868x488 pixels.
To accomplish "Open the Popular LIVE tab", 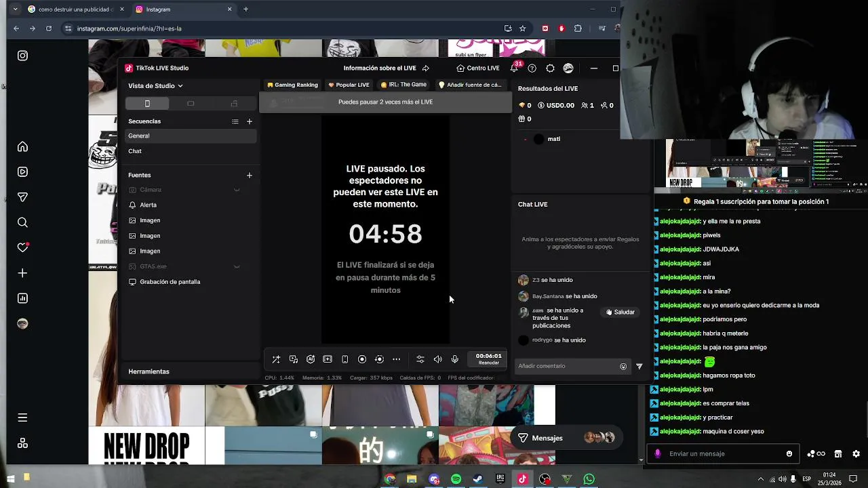I will 349,85.
